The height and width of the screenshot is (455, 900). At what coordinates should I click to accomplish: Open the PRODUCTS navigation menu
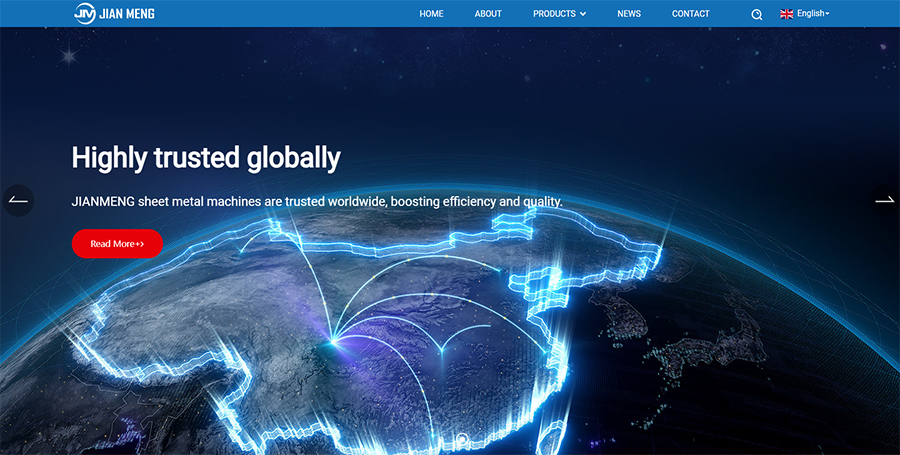(554, 14)
